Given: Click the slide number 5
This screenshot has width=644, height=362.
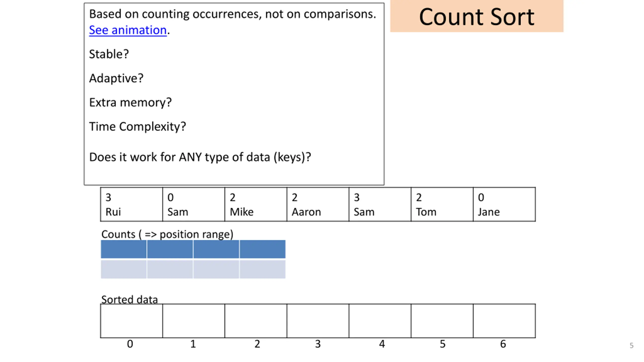Looking at the screenshot, I should click(x=631, y=345).
